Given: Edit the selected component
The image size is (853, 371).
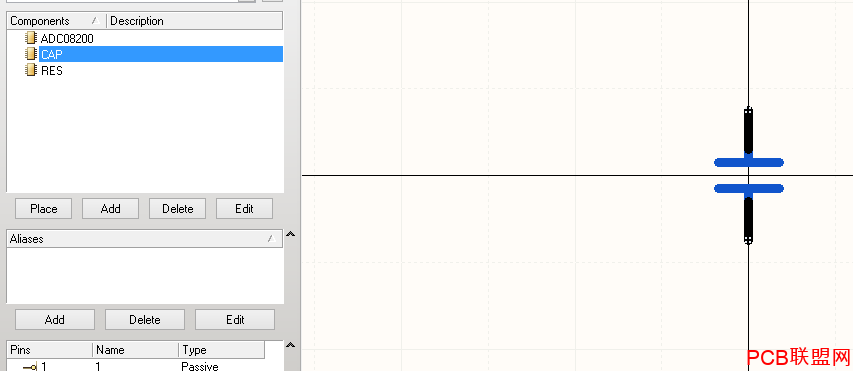Looking at the screenshot, I should [244, 209].
